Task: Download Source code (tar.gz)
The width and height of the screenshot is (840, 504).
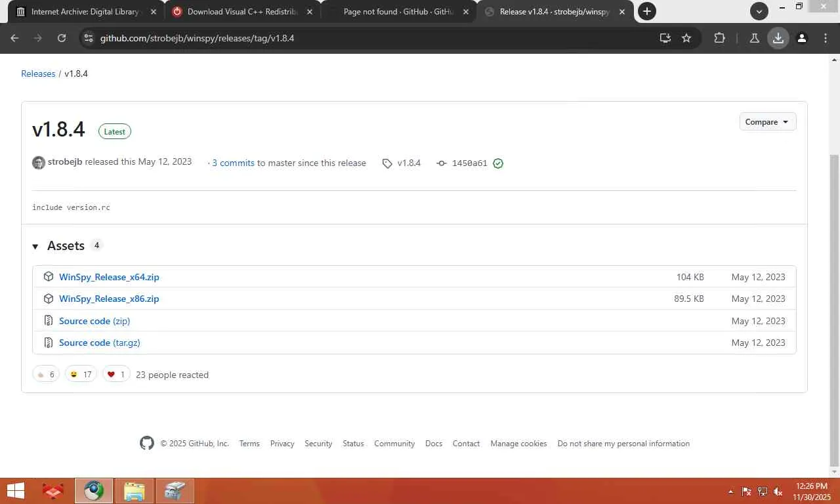Action: (x=100, y=343)
